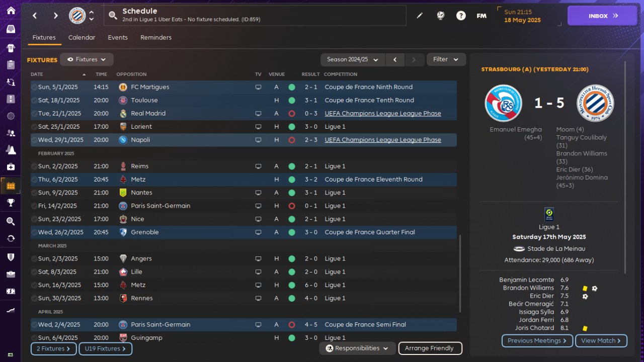Expand the Filter dropdown
The width and height of the screenshot is (644, 362).
[x=446, y=59]
